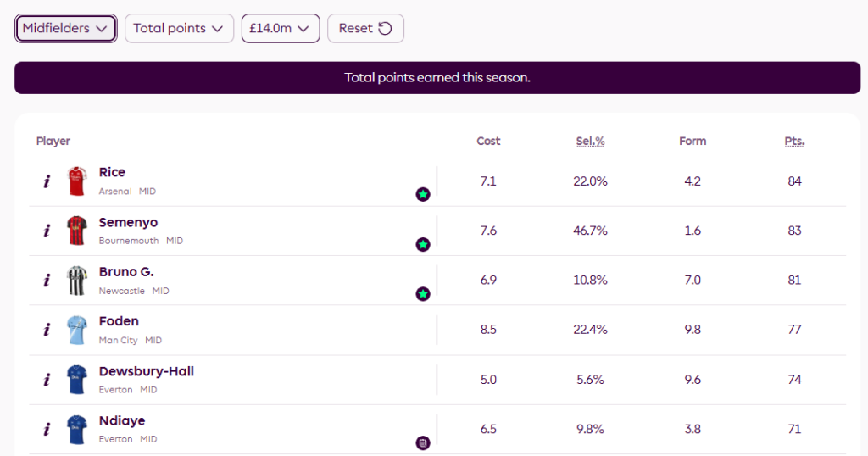Click the Newcastle striped shirt for Bruno G.
Viewport: 868px width, 456px height.
point(77,281)
